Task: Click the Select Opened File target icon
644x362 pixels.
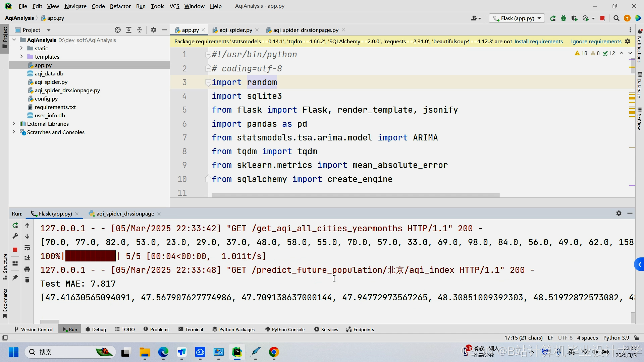Action: pos(118,30)
